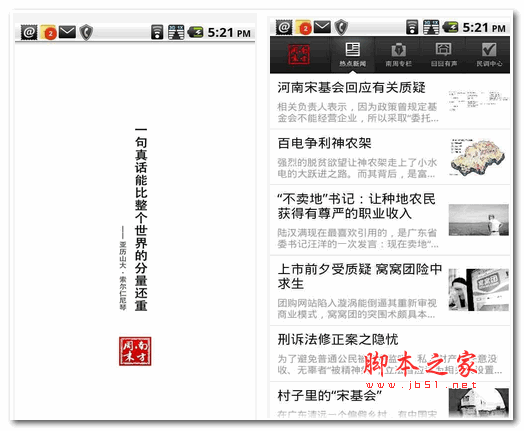Viewport: 524px width, 431px height.
Task: Tap the summary starting 相关负责人表示
Action: 358,112
